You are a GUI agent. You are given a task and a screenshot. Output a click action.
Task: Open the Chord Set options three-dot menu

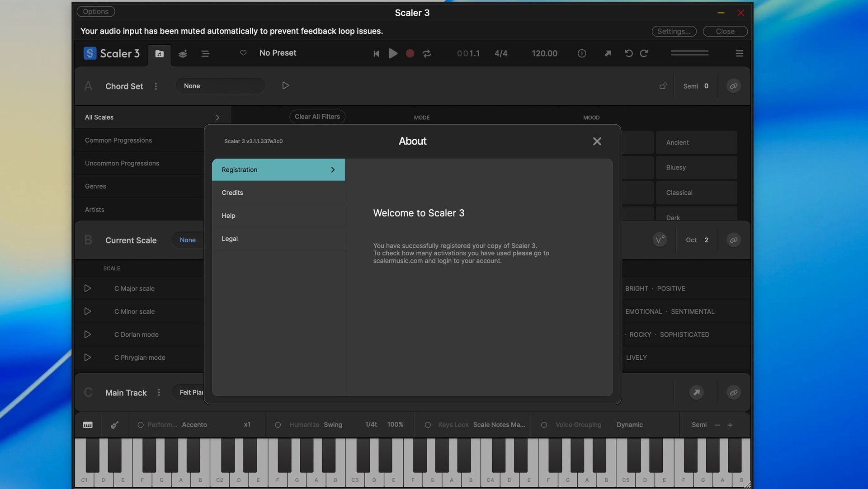pyautogui.click(x=156, y=86)
